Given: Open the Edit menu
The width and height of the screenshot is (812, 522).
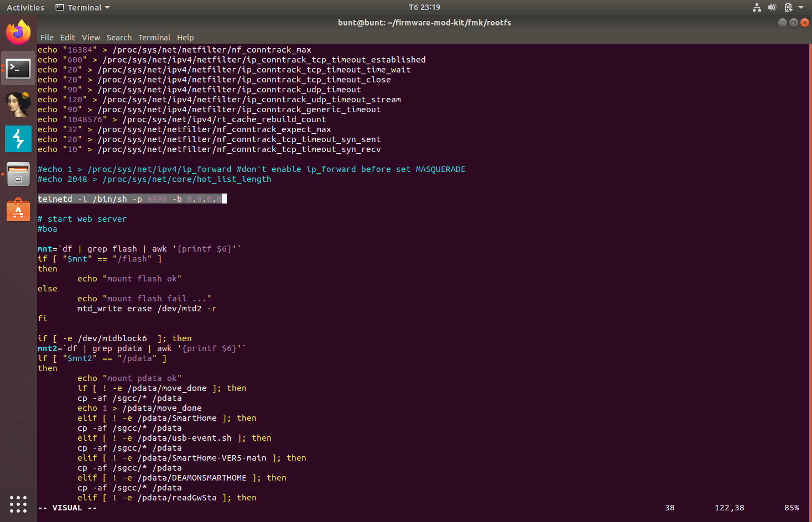Looking at the screenshot, I should (67, 38).
